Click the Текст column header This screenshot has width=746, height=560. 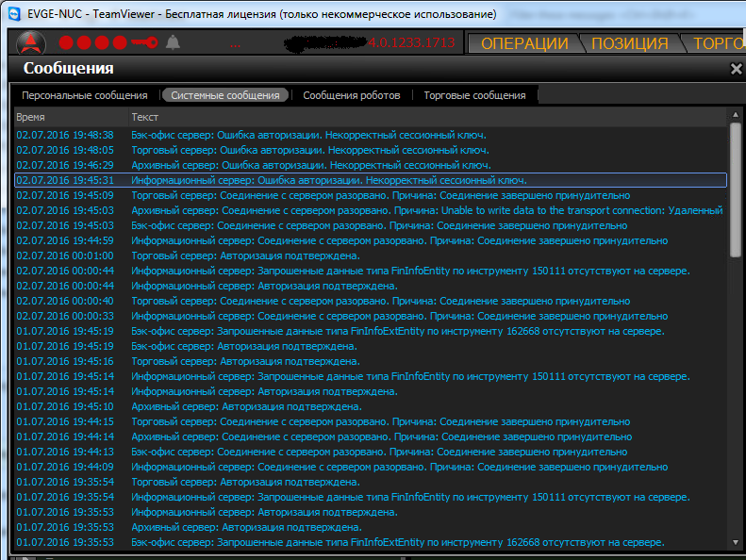coord(145,116)
